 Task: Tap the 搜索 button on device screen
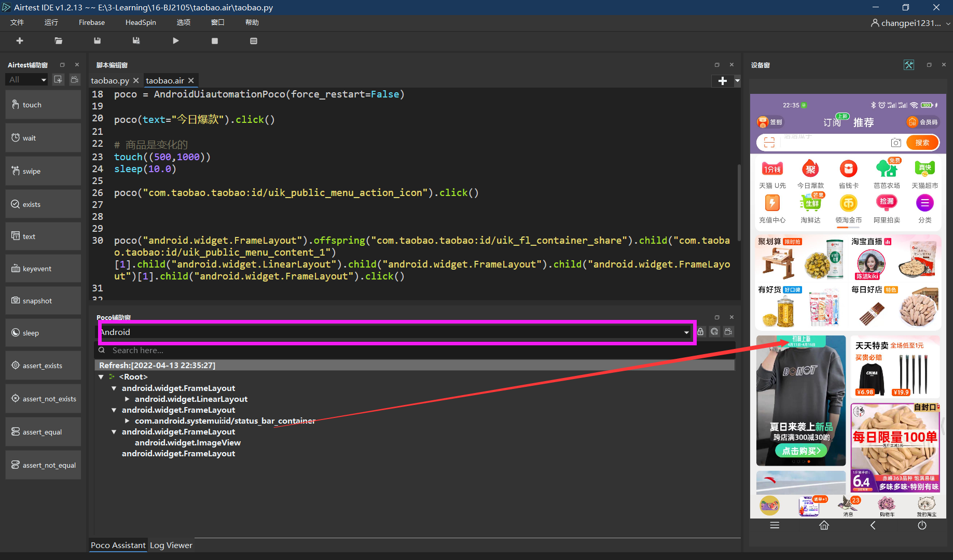(922, 143)
